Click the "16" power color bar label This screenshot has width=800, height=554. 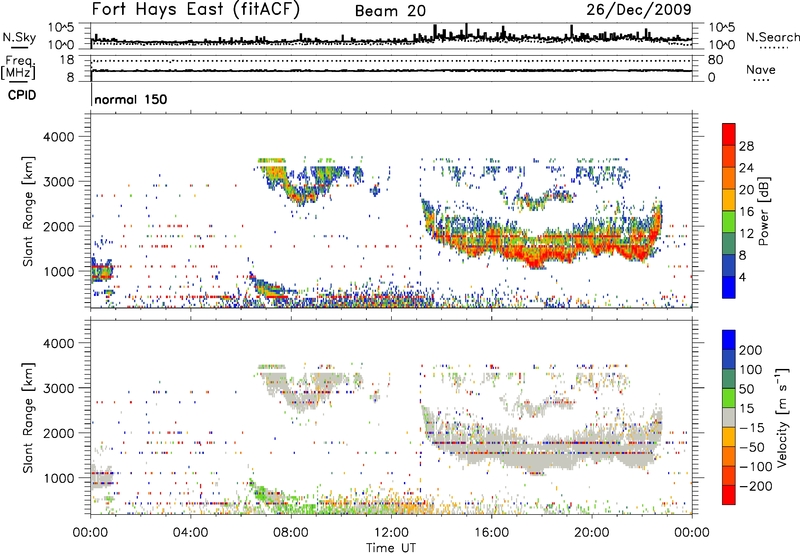(x=746, y=211)
